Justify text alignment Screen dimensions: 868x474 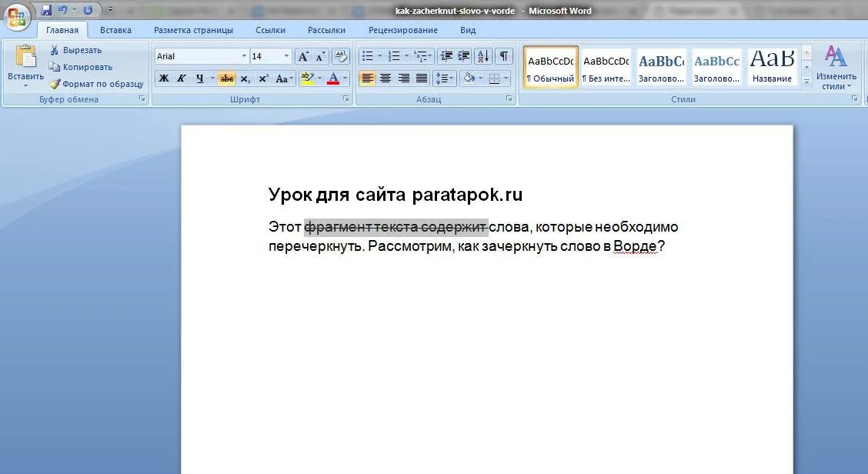click(x=421, y=78)
